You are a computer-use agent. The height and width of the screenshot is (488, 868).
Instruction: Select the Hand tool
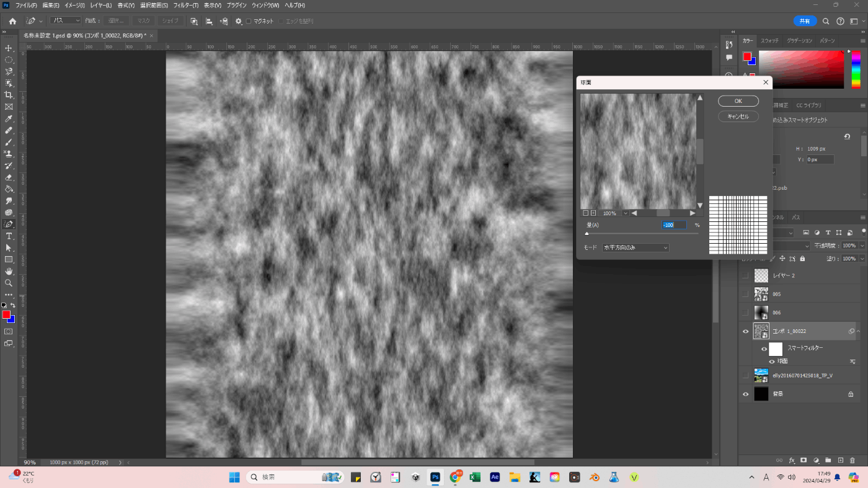[9, 271]
